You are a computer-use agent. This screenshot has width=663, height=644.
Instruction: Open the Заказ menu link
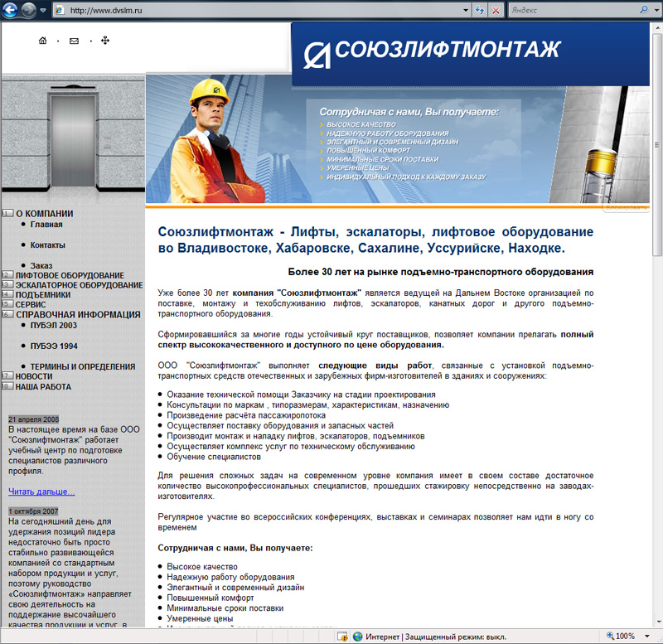point(41,265)
